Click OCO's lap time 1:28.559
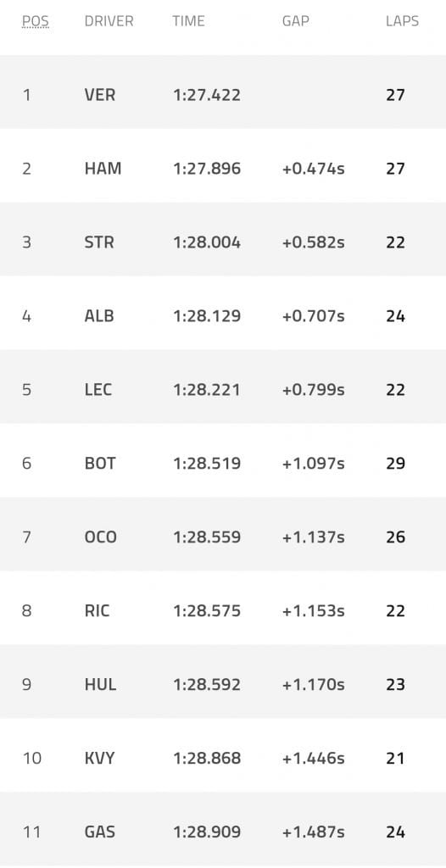This screenshot has height=868, width=446. pos(207,537)
